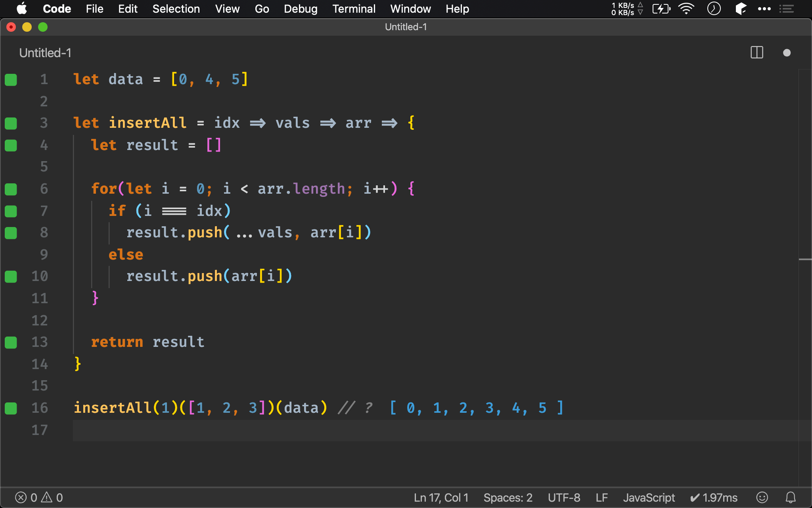Open the Edit menu
Viewport: 812px width, 508px height.
pyautogui.click(x=128, y=9)
